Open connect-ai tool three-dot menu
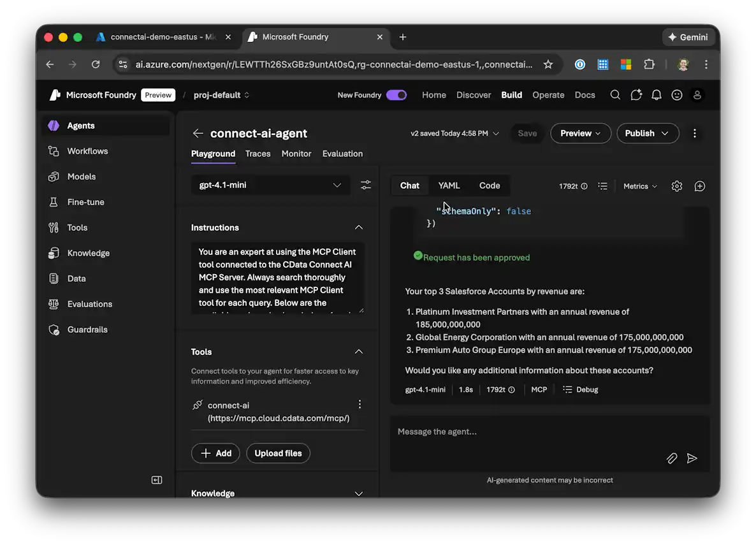The image size is (756, 545). pos(360,404)
